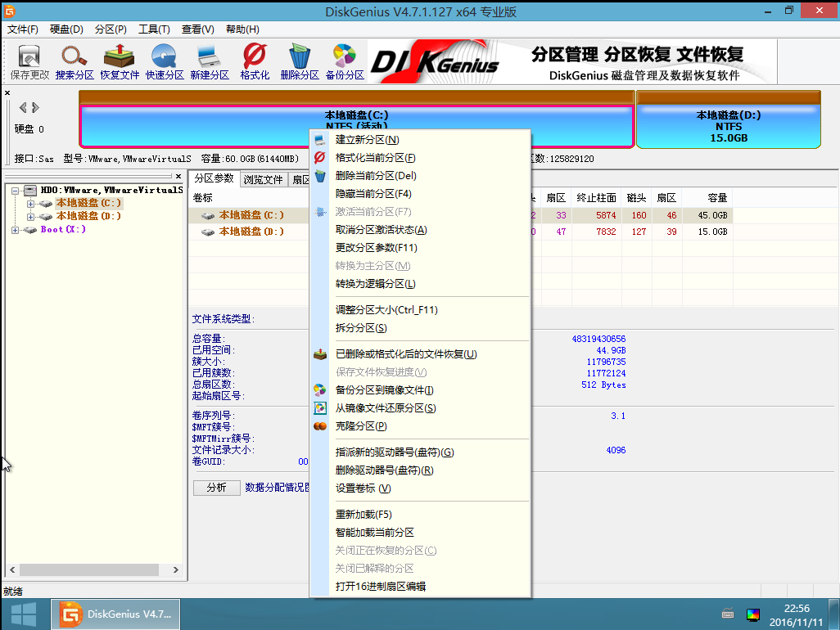Expand the Boot (X:) tree node
Viewport: 840px width, 630px height.
point(15,230)
